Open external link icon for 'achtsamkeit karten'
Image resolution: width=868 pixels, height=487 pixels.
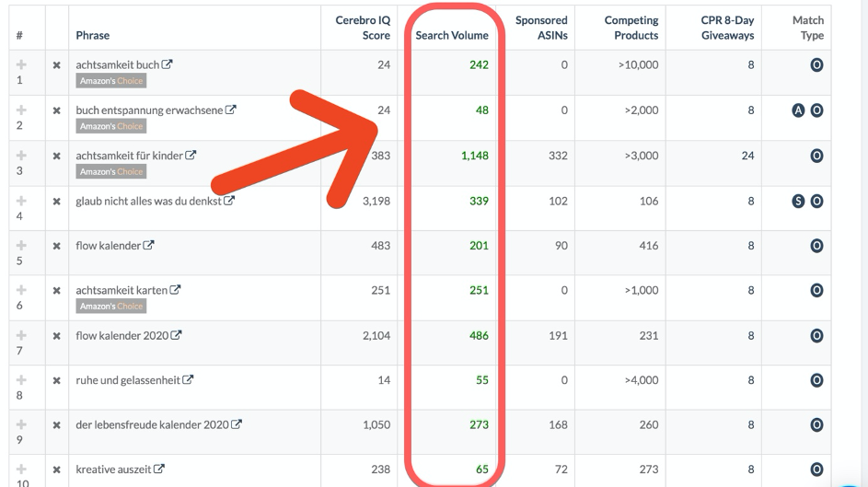click(176, 289)
